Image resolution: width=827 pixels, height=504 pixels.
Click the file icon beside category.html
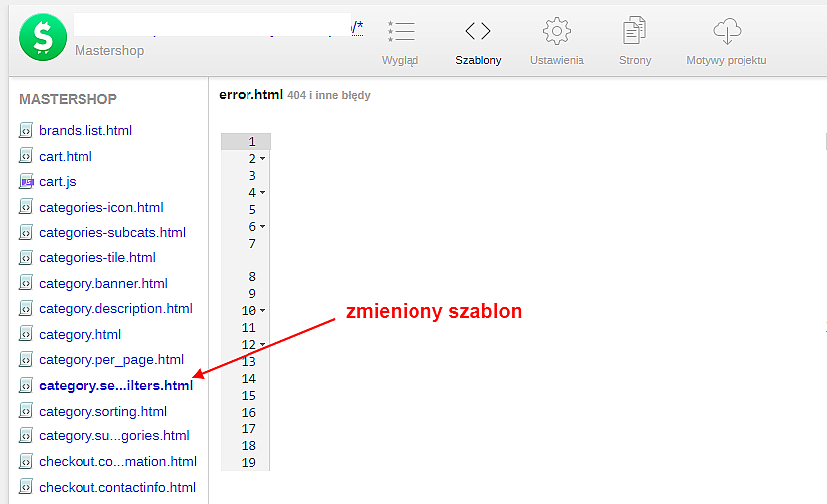(x=25, y=334)
